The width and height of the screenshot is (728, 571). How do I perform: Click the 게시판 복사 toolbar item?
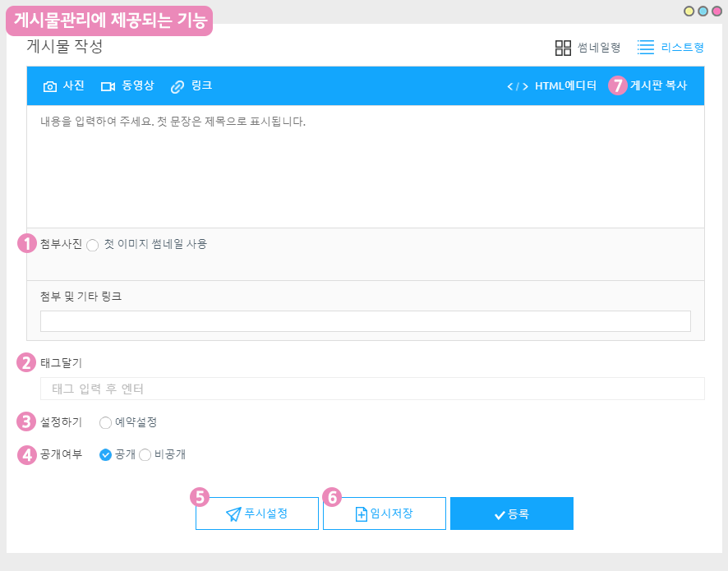658,85
